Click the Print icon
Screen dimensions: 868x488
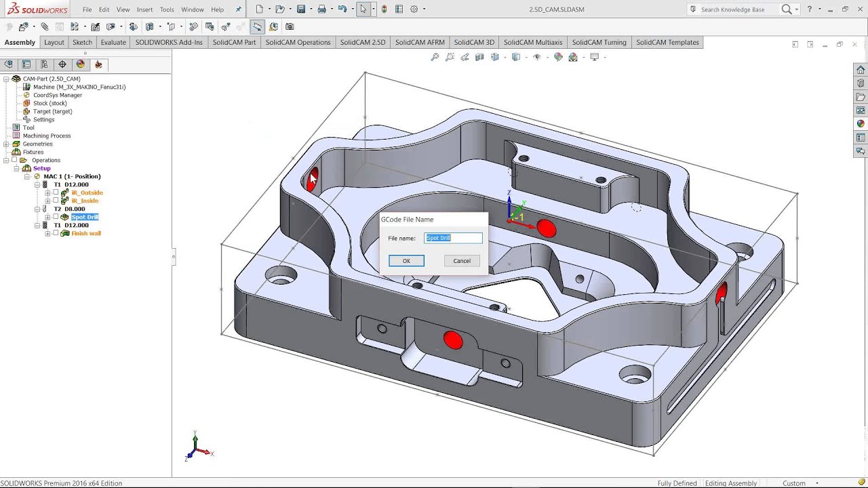[x=321, y=9]
